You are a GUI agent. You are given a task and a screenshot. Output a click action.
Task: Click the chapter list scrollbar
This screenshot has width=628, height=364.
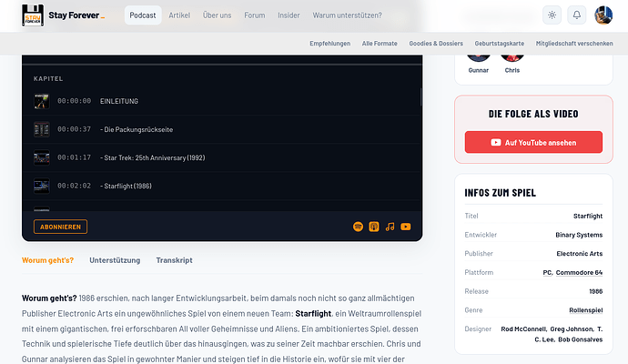420,96
